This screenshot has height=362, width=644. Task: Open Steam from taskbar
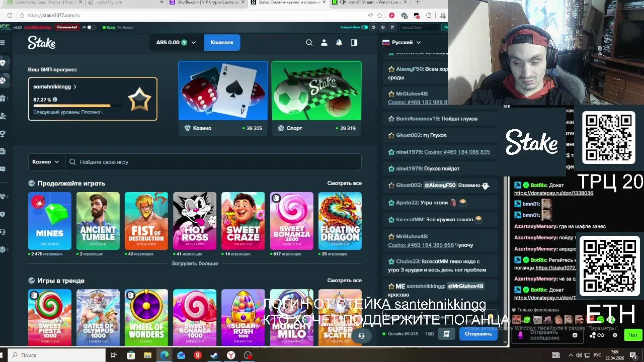[214, 355]
